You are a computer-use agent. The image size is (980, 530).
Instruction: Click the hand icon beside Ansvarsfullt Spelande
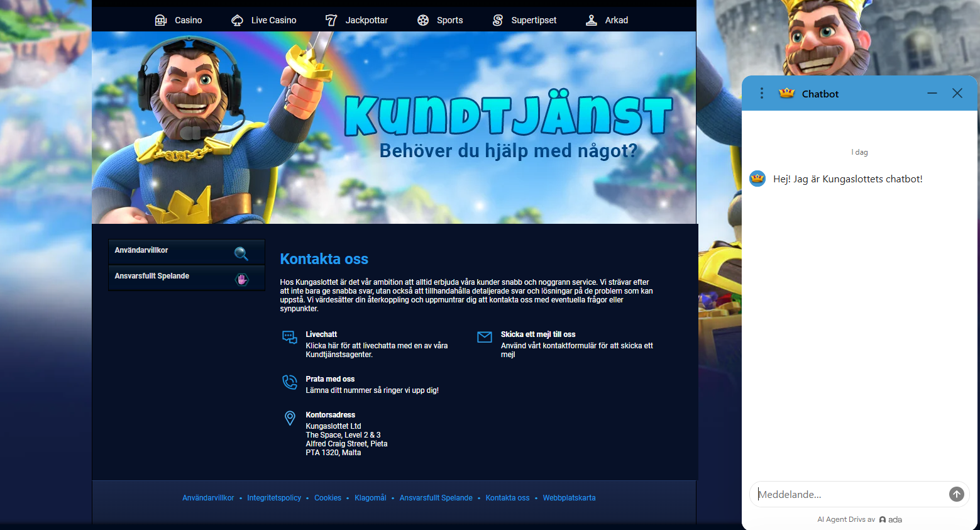coord(242,279)
